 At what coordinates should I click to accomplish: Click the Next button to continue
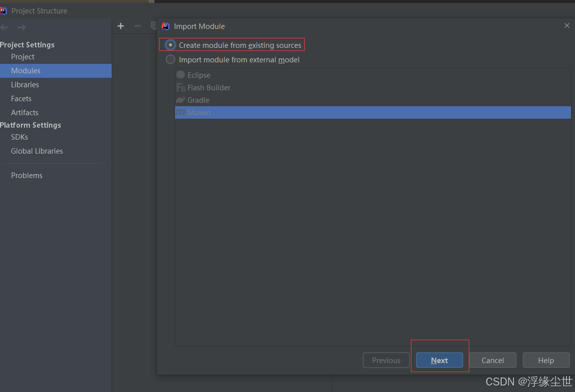tap(439, 360)
